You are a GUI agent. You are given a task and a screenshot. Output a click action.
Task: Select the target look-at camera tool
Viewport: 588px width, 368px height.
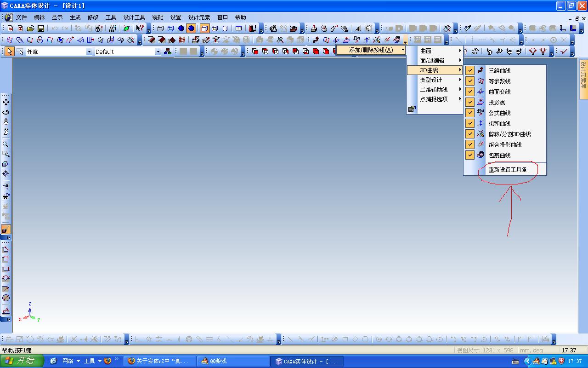pyautogui.click(x=6, y=174)
